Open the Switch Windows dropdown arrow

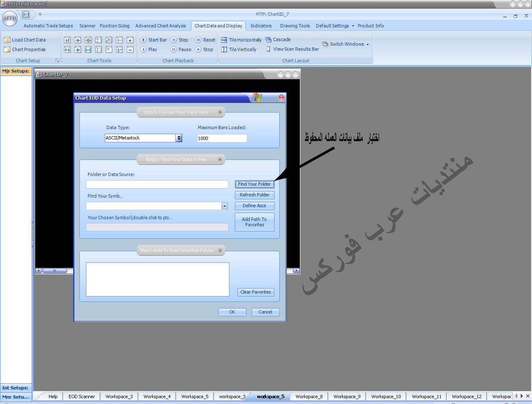click(367, 44)
